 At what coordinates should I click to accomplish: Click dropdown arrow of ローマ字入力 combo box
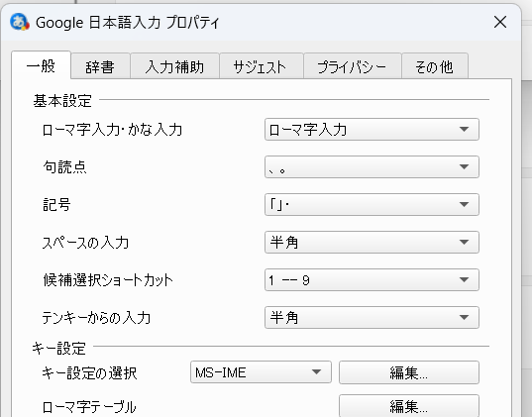point(464,130)
